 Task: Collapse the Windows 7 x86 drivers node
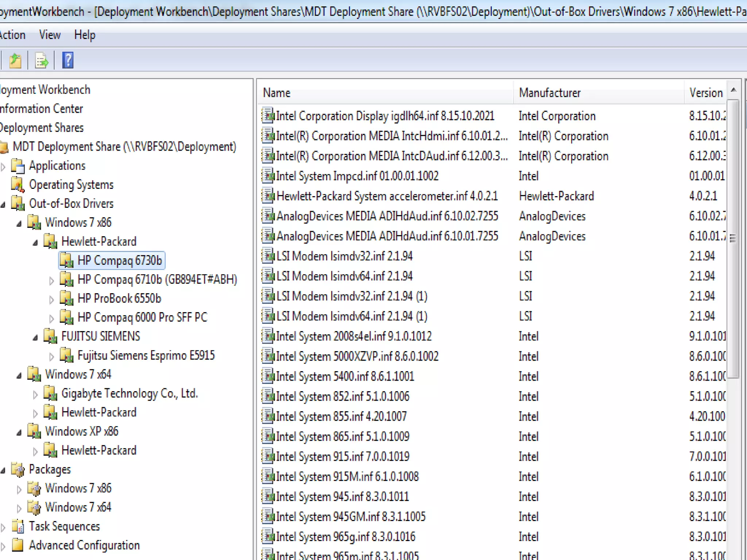19,223
